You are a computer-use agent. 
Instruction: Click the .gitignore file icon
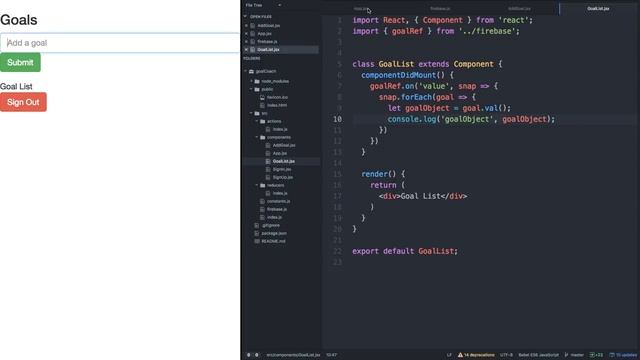tap(257, 225)
